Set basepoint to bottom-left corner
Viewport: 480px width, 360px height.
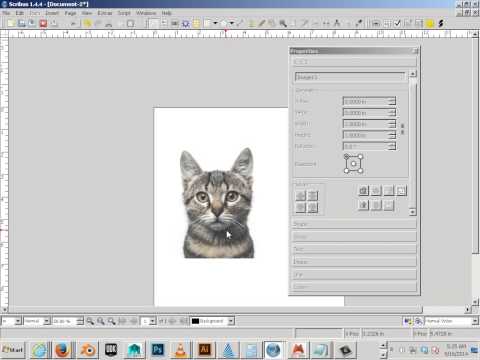pos(347,171)
